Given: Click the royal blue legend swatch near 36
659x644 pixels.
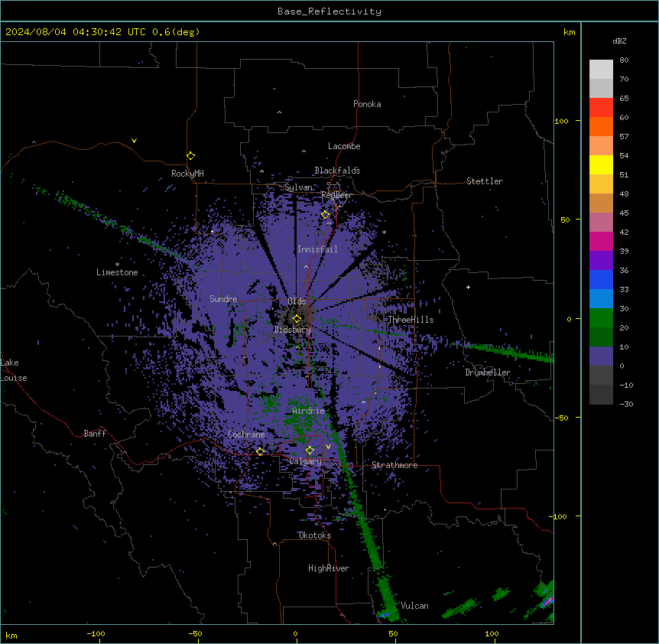Looking at the screenshot, I should point(601,279).
